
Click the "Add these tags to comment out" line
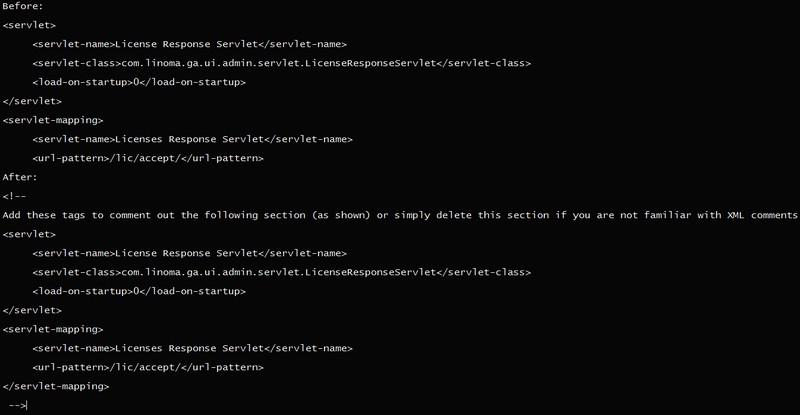(400, 215)
